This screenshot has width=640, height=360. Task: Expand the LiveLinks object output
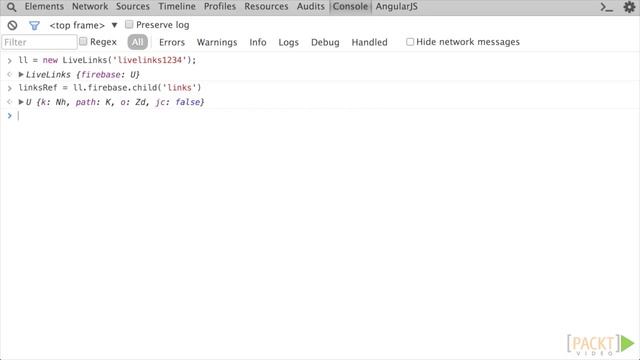pos(21,74)
